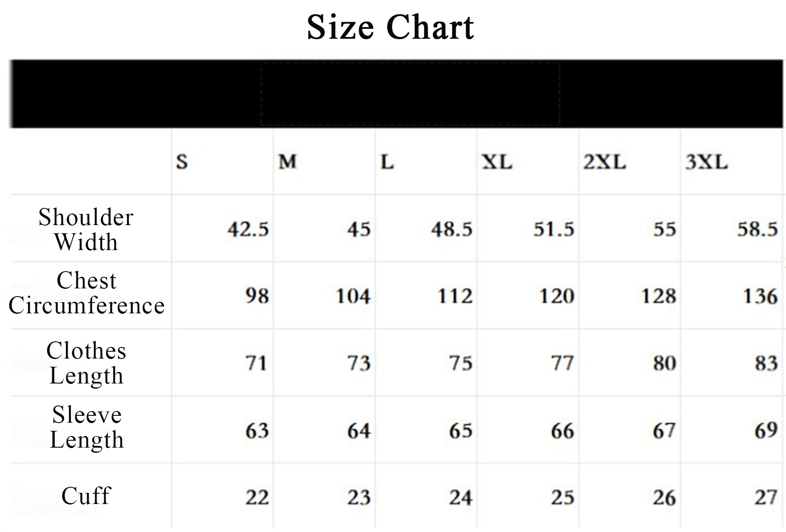The height and width of the screenshot is (532, 786).
Task: Select the Sleeve Length row label
Action: pyautogui.click(x=87, y=427)
